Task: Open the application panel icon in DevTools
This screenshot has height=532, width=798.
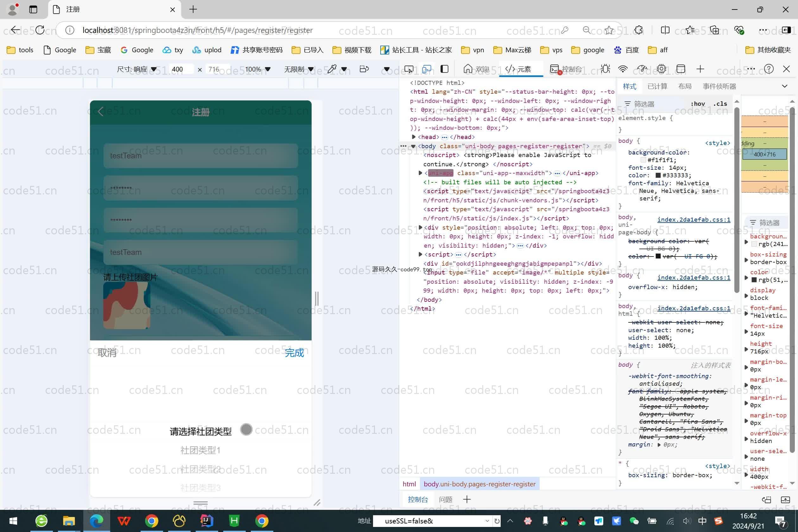Action: [x=681, y=69]
